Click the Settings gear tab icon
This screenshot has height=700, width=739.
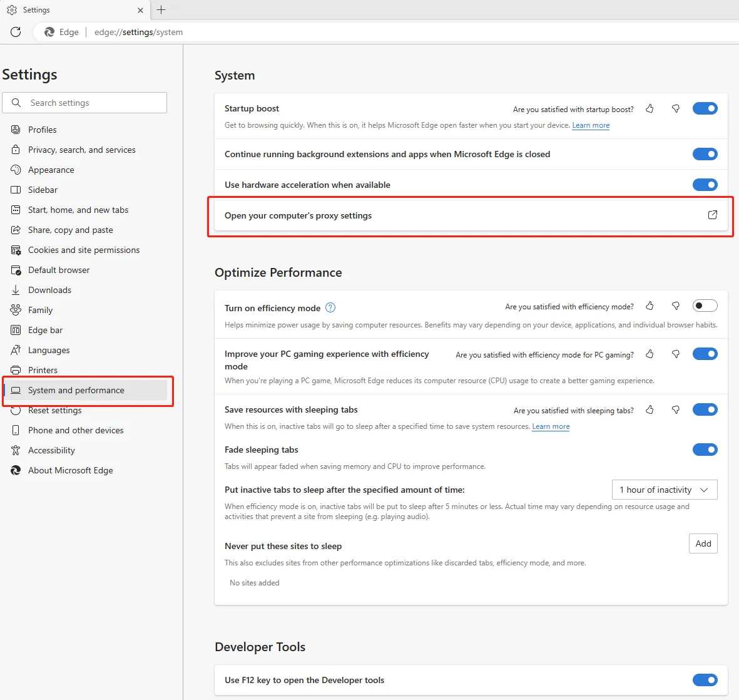[12, 10]
